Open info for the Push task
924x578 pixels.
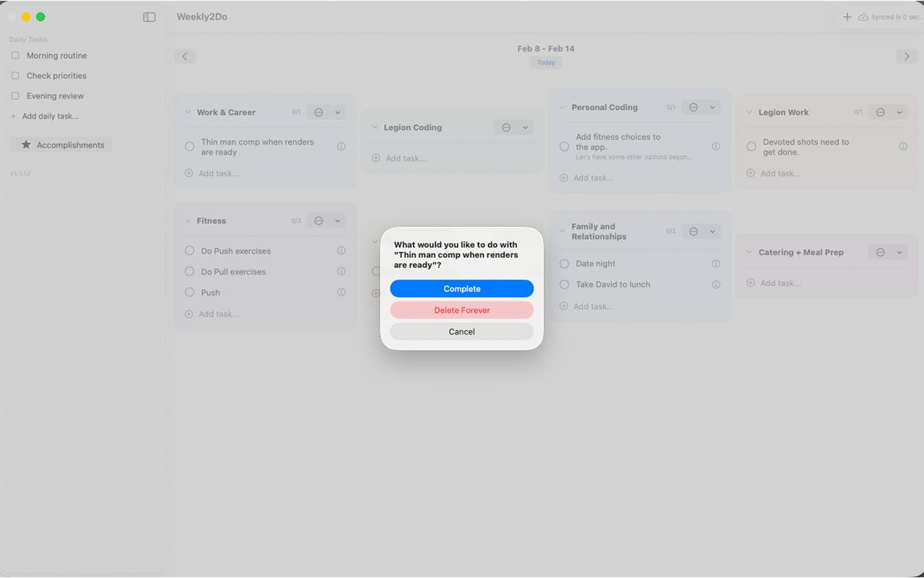[x=341, y=293]
